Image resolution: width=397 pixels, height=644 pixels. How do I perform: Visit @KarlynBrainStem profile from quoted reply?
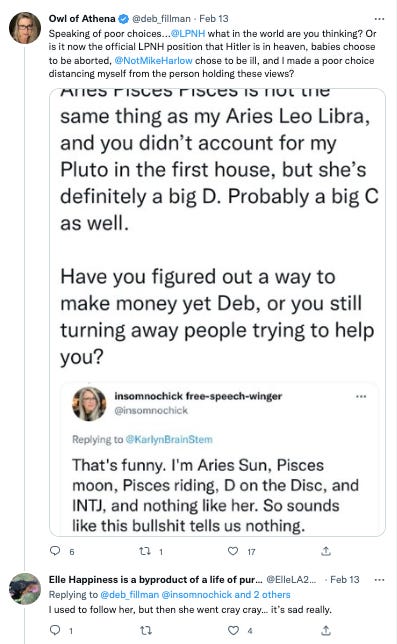pyautogui.click(x=169, y=439)
